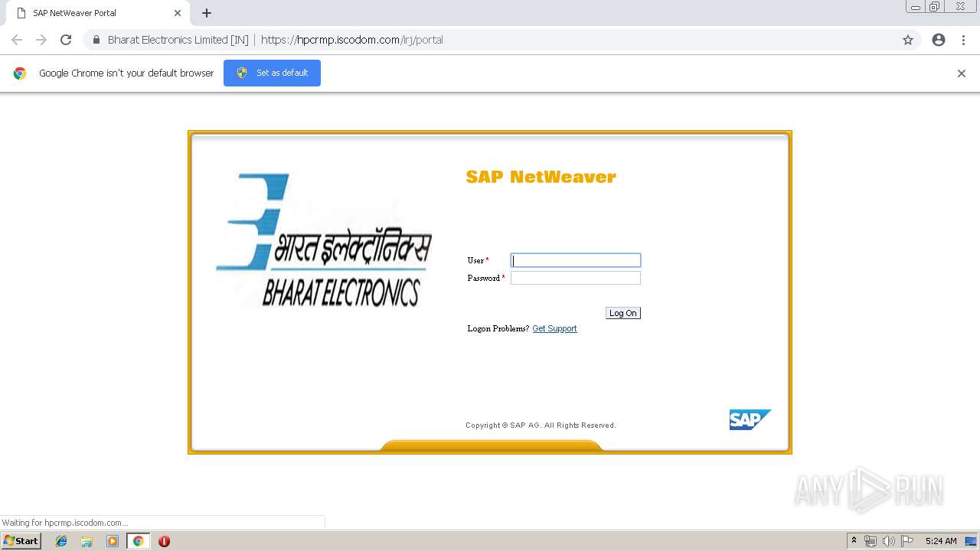Click the User name input field
This screenshot has width=980, height=551.
tap(576, 260)
